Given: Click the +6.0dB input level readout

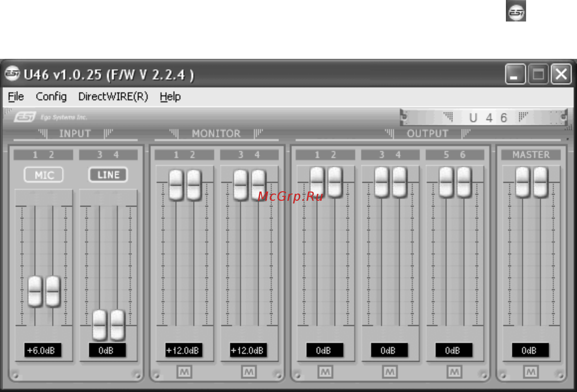Looking at the screenshot, I should point(43,350).
